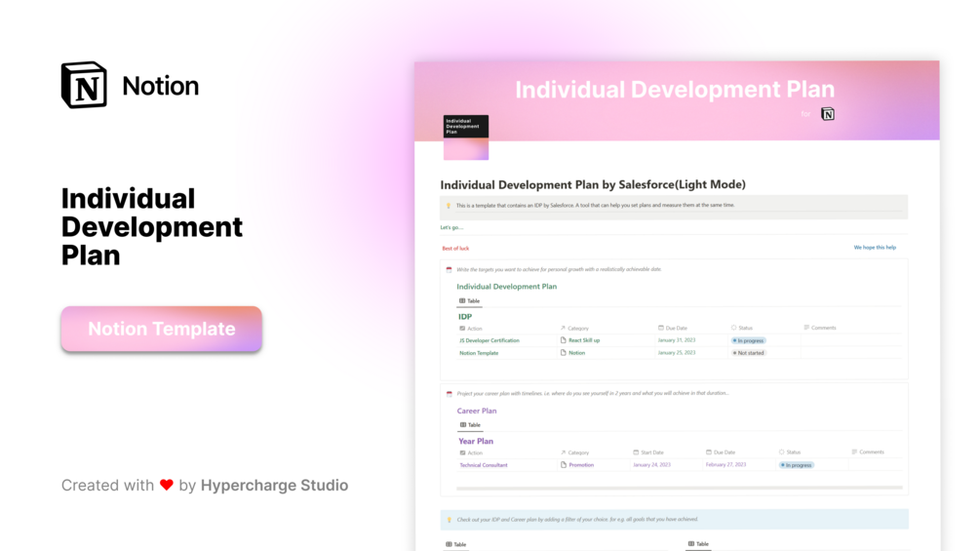Viewport: 980px width, 551px height.
Task: Click the 'Let's go....' text
Action: [x=451, y=227]
